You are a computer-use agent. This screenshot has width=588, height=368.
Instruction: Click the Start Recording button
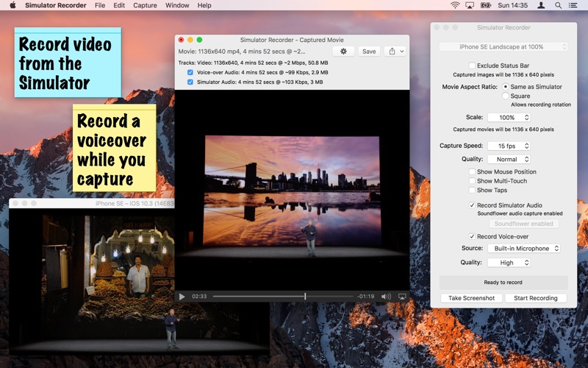536,298
